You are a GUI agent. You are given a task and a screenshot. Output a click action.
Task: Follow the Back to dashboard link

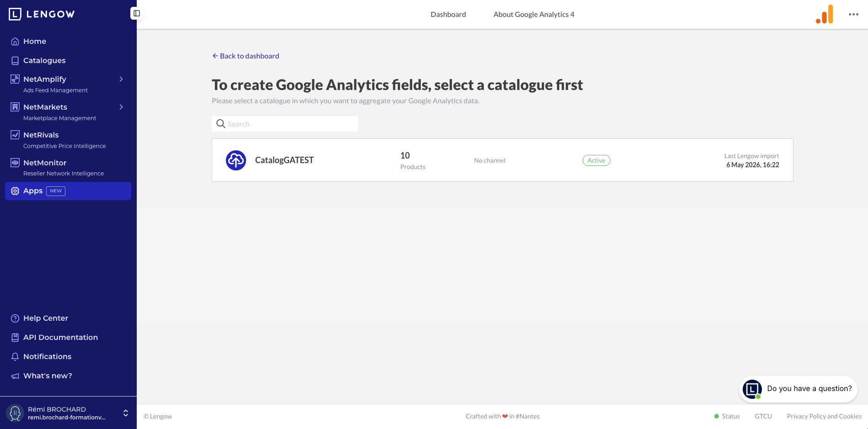tap(246, 56)
